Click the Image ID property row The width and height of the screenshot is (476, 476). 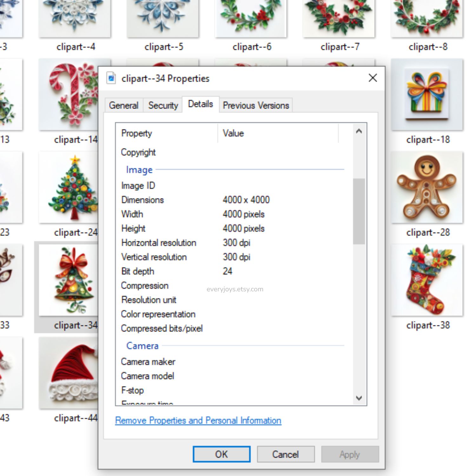coord(233,185)
